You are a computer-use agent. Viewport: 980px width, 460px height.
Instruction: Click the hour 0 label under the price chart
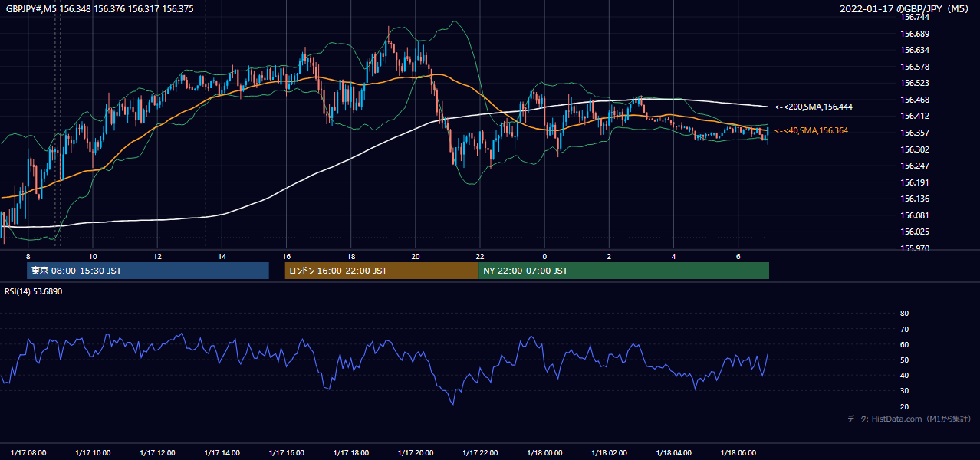pyautogui.click(x=544, y=256)
